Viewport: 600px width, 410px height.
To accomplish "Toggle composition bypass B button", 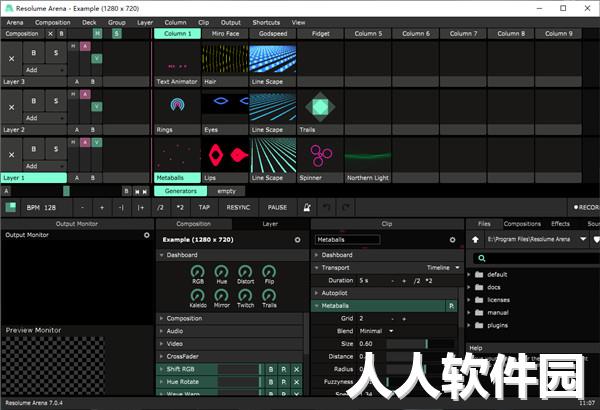I will click(x=61, y=34).
